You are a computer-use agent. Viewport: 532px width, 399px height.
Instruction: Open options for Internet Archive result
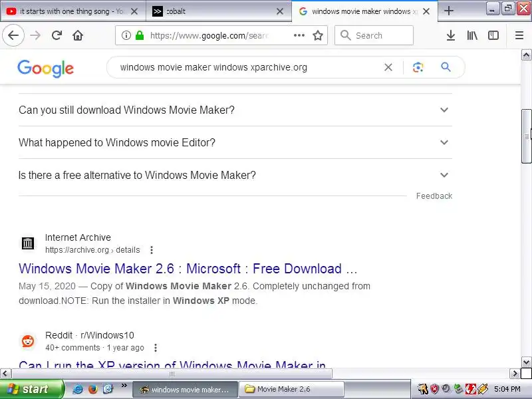pyautogui.click(x=152, y=250)
